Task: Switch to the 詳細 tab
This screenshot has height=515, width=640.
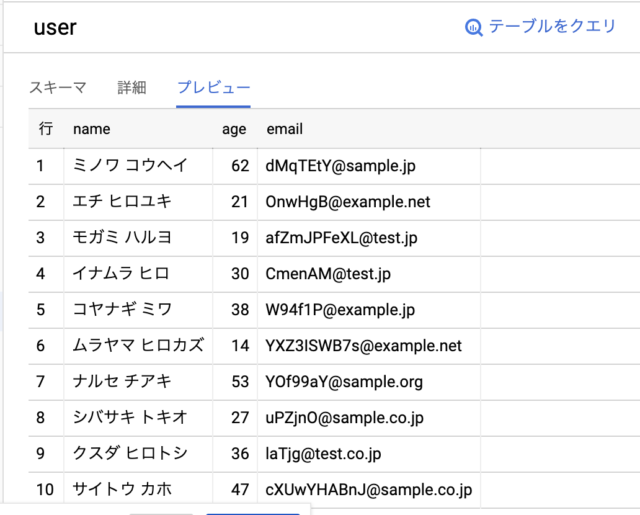Action: click(x=131, y=87)
